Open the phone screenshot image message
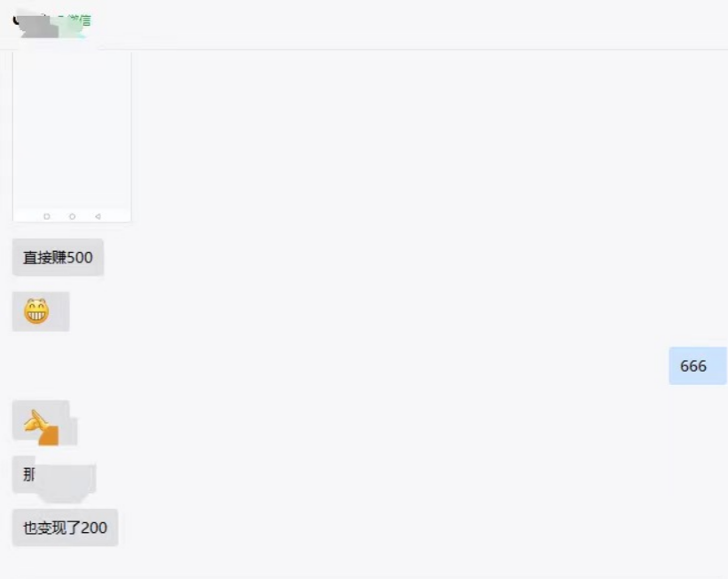Viewport: 728px width, 579px height. coord(72,137)
